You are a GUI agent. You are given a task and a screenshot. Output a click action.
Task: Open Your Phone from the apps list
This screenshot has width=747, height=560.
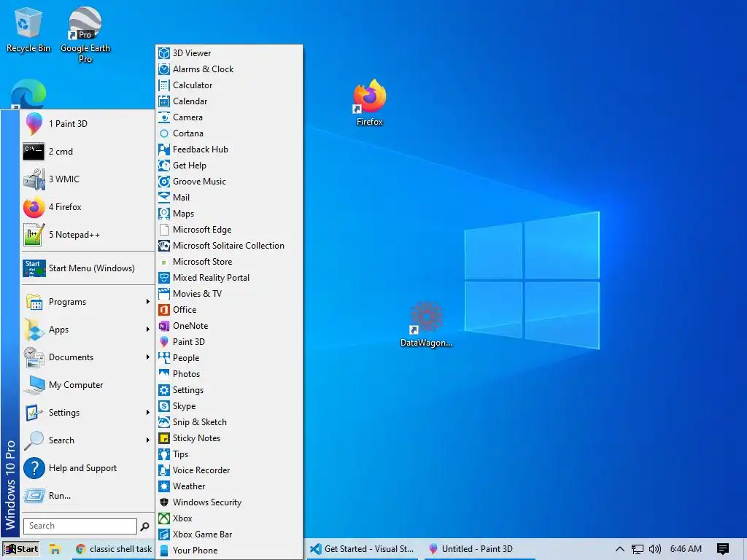tap(229, 551)
